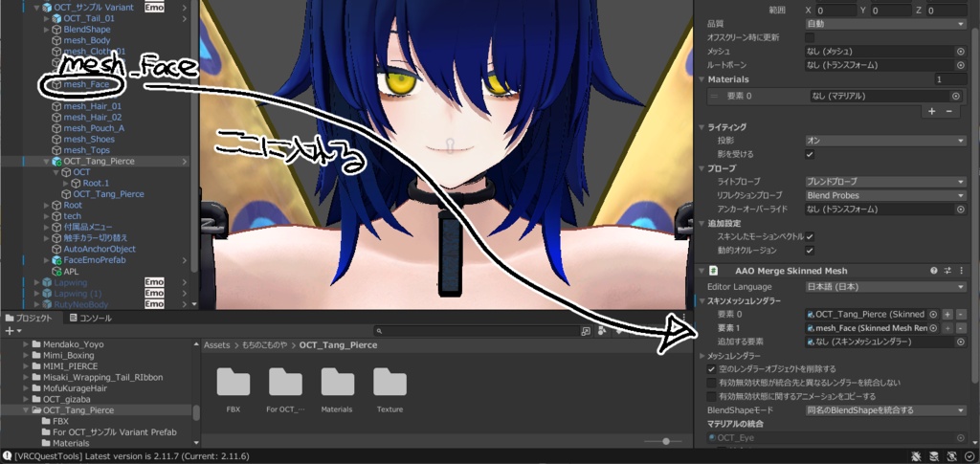Open object picker for 要素 0 OCT_Tang_Pierce
The image size is (980, 464).
933,314
